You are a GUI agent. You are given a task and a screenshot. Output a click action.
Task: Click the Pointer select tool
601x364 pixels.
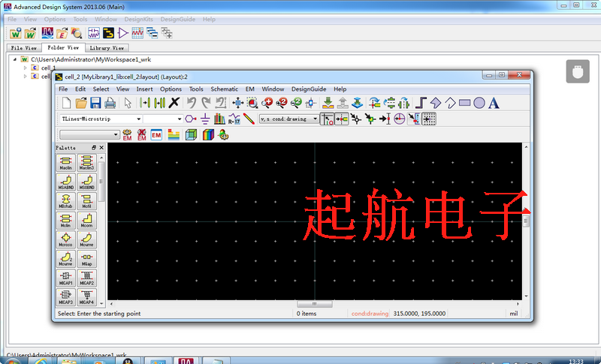tap(128, 103)
